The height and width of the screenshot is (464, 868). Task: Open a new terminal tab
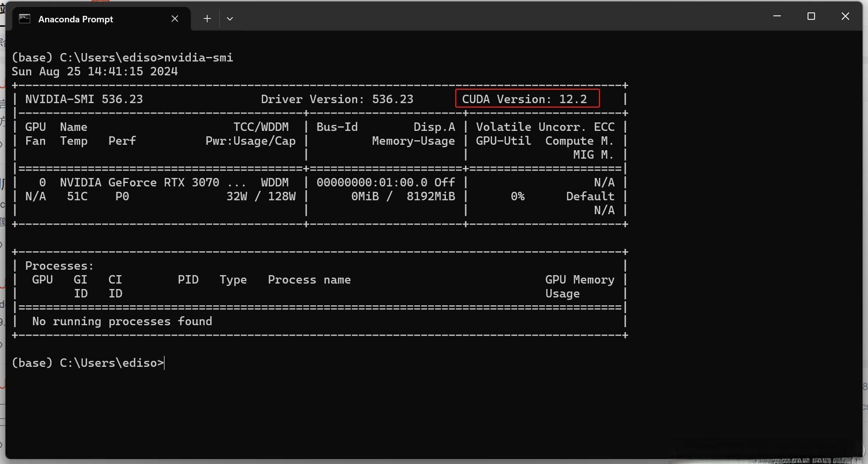tap(207, 19)
